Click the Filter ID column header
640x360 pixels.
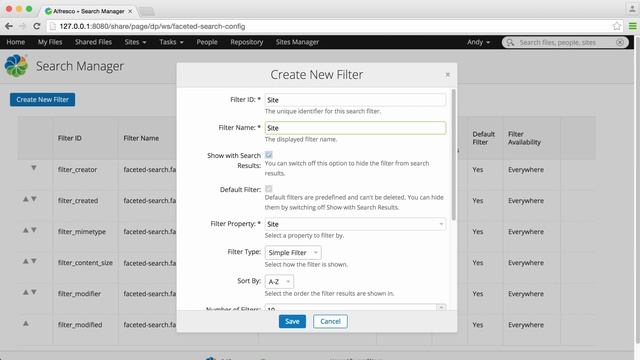click(x=69, y=138)
